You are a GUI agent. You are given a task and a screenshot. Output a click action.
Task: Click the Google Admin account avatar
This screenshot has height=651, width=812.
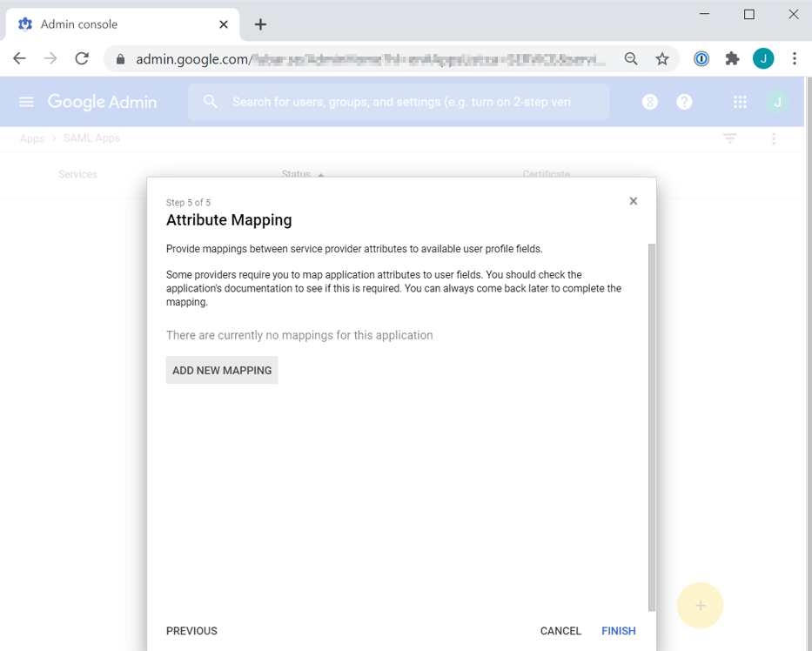pos(777,102)
